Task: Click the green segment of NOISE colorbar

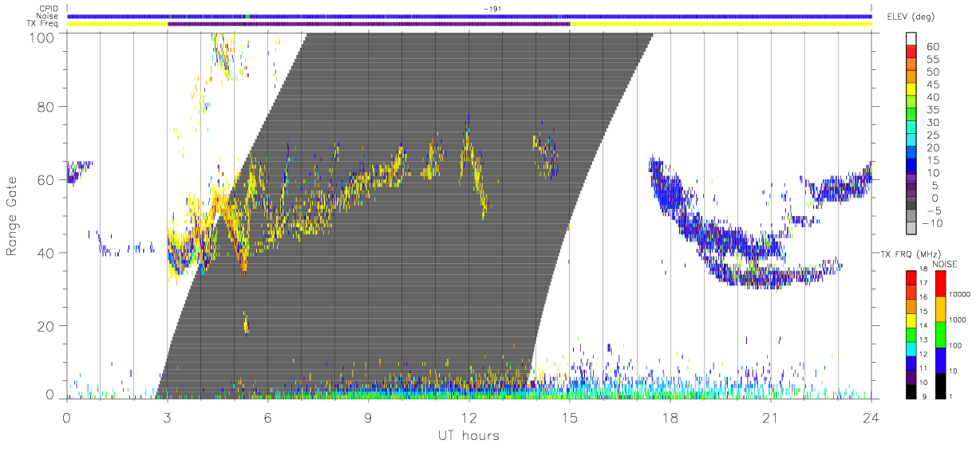Action: 940,334
